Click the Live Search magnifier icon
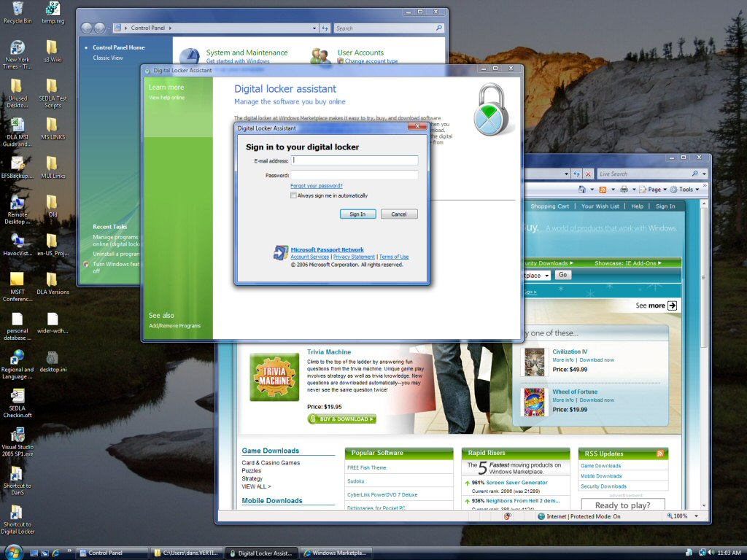The width and height of the screenshot is (747, 560). point(695,174)
